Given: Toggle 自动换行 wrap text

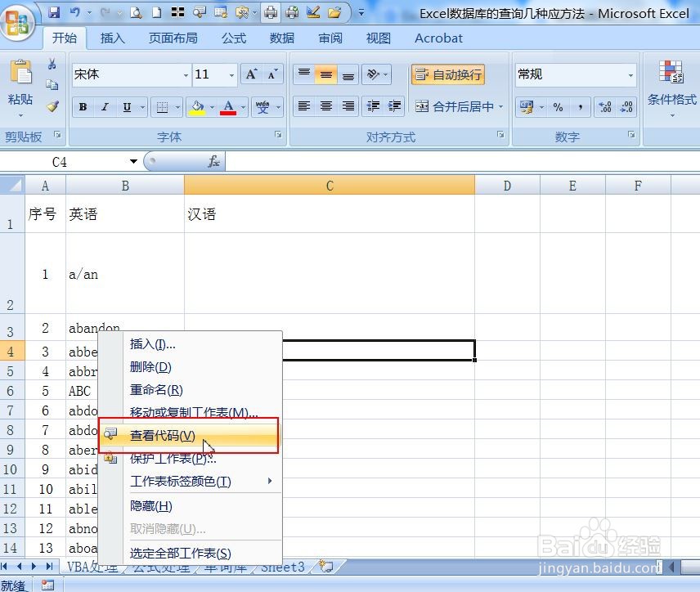Looking at the screenshot, I should pos(448,74).
